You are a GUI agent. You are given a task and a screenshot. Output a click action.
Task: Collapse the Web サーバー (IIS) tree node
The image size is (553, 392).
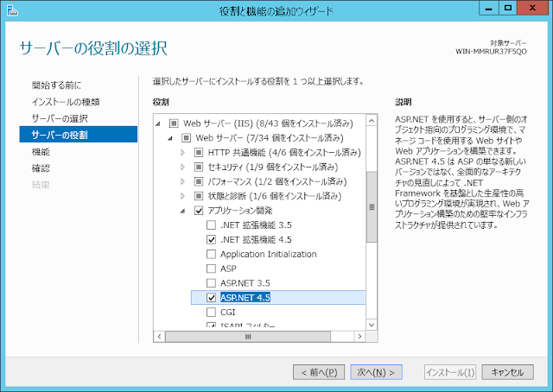tap(158, 123)
